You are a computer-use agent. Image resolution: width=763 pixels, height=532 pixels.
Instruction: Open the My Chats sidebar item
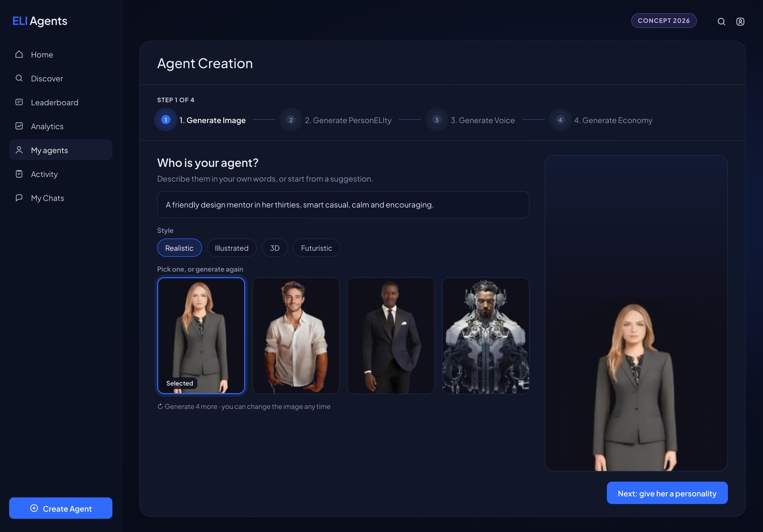click(x=61, y=198)
